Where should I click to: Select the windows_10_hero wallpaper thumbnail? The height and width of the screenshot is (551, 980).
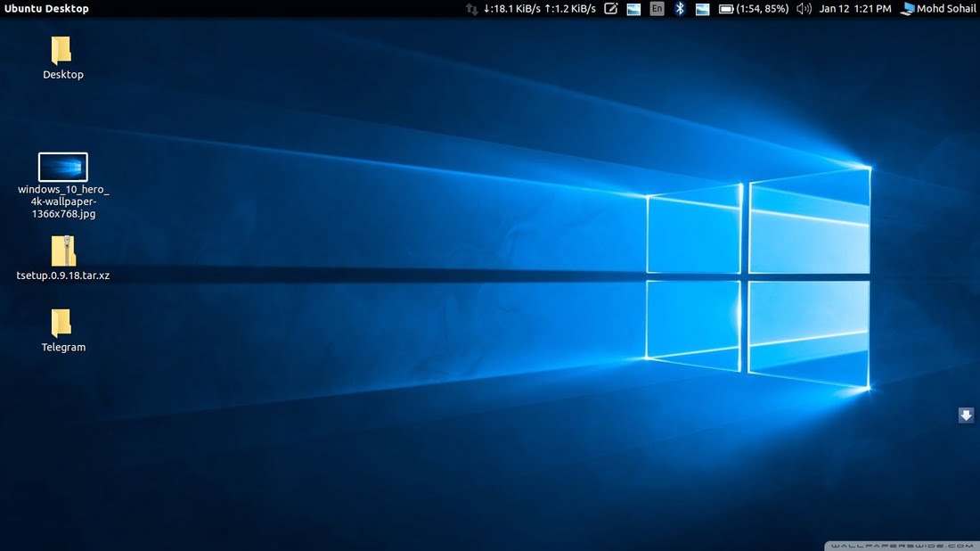(61, 166)
